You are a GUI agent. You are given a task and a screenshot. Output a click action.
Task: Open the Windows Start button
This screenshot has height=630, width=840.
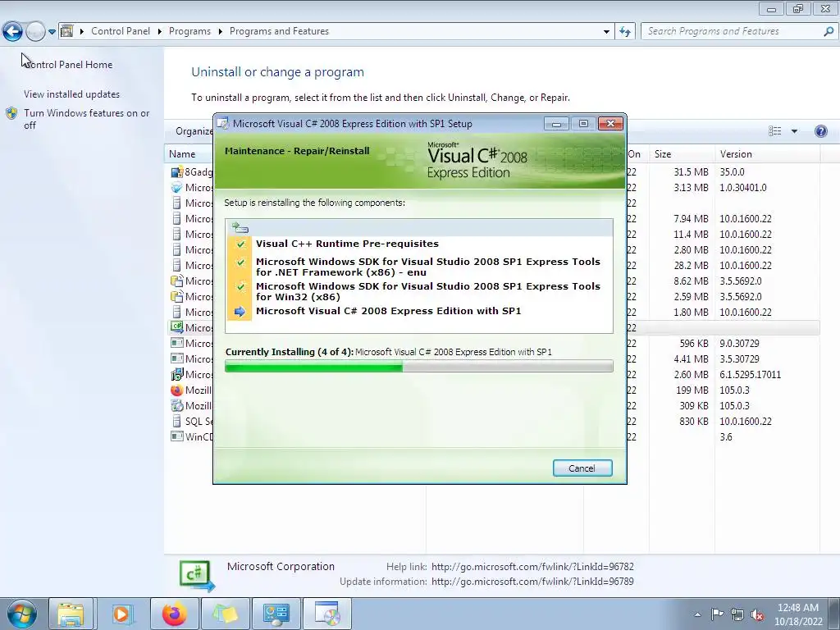point(22,614)
